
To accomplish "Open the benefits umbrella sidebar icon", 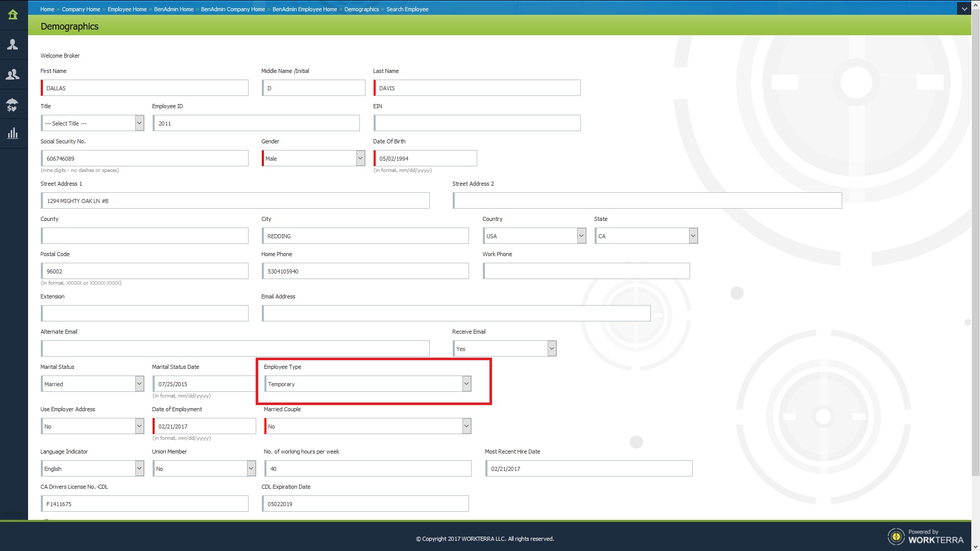I will pyautogui.click(x=13, y=105).
